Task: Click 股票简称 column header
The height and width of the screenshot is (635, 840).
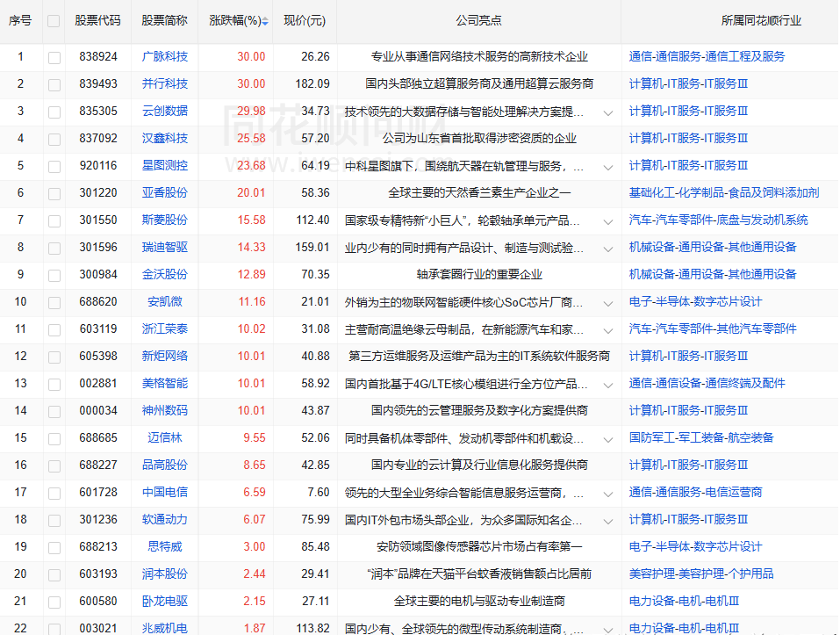Action: [x=164, y=21]
